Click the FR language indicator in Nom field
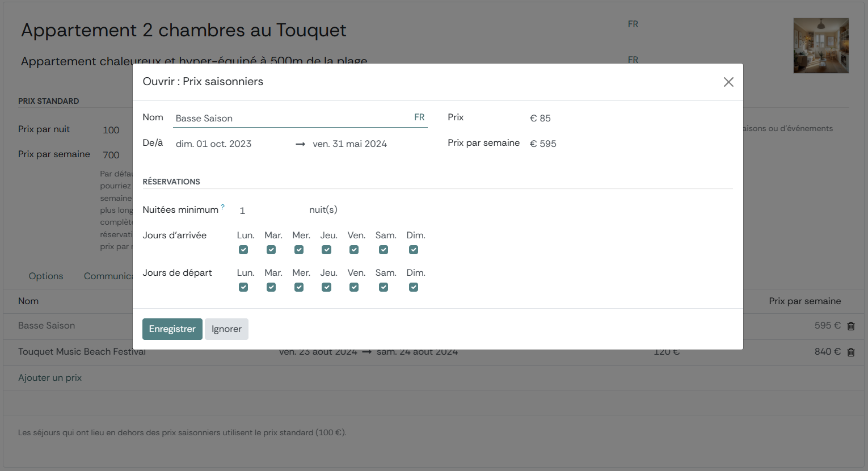 [419, 117]
